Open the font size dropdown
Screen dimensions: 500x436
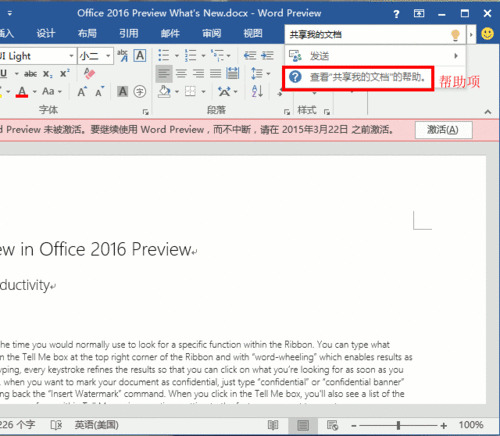[108, 56]
